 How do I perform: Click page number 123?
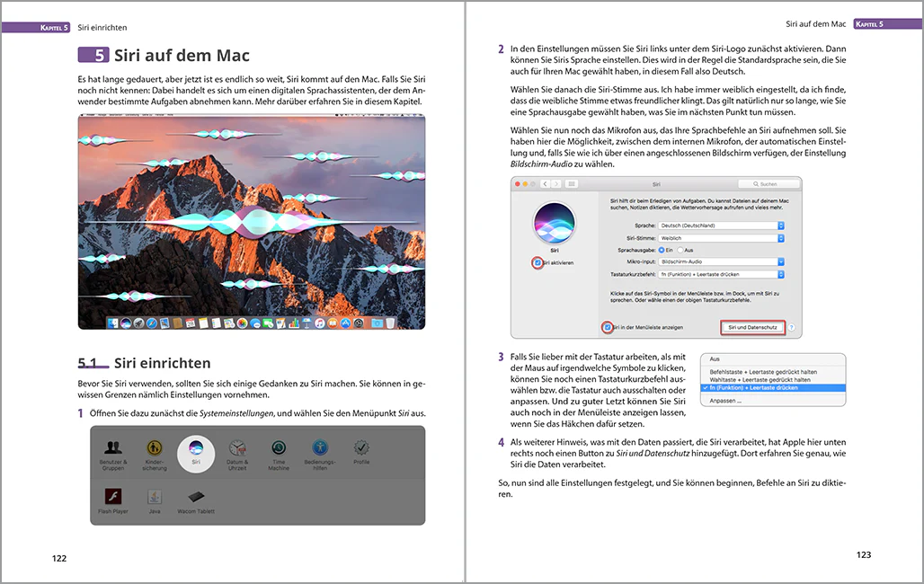tap(863, 554)
